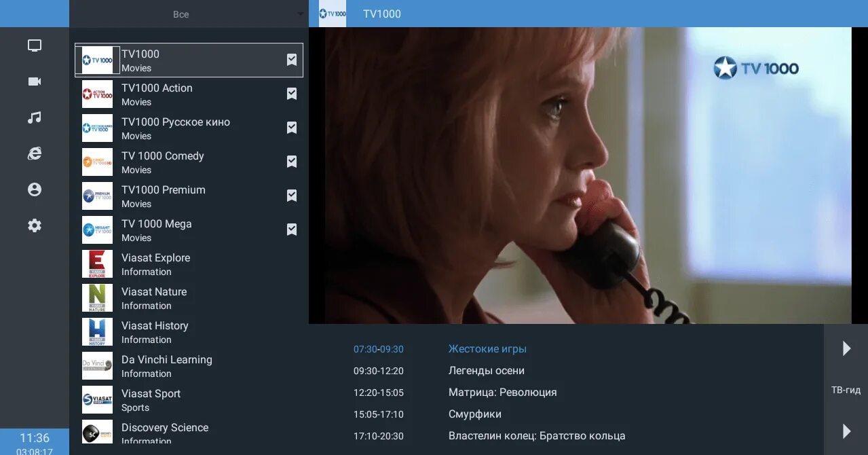This screenshot has width=868, height=455.
Task: Select program Легенды осени in guide
Action: point(487,371)
